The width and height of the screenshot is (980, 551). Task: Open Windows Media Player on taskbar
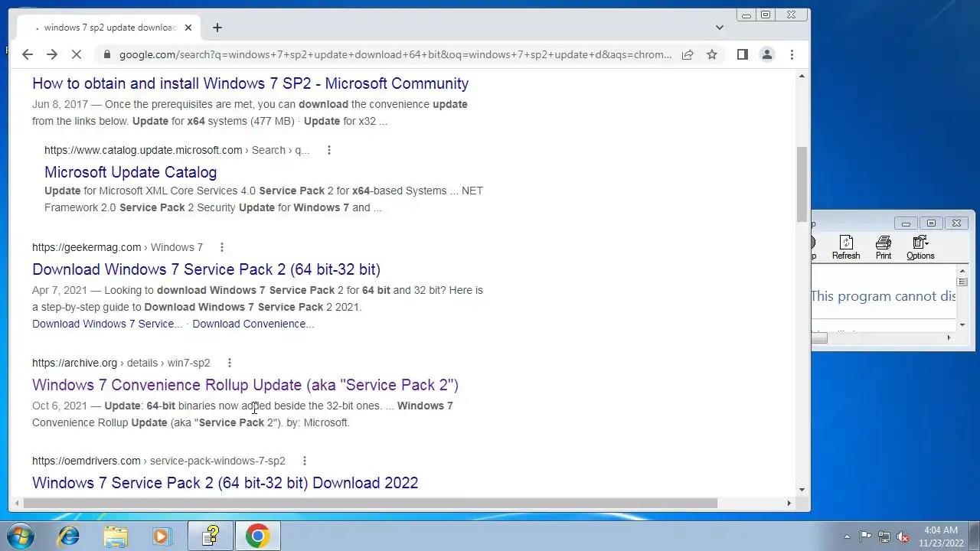(162, 536)
